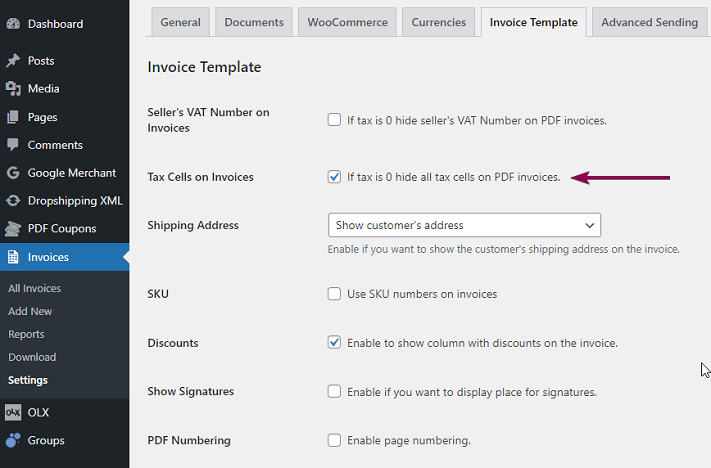
Task: Click the Comments bubble icon
Action: [x=13, y=145]
